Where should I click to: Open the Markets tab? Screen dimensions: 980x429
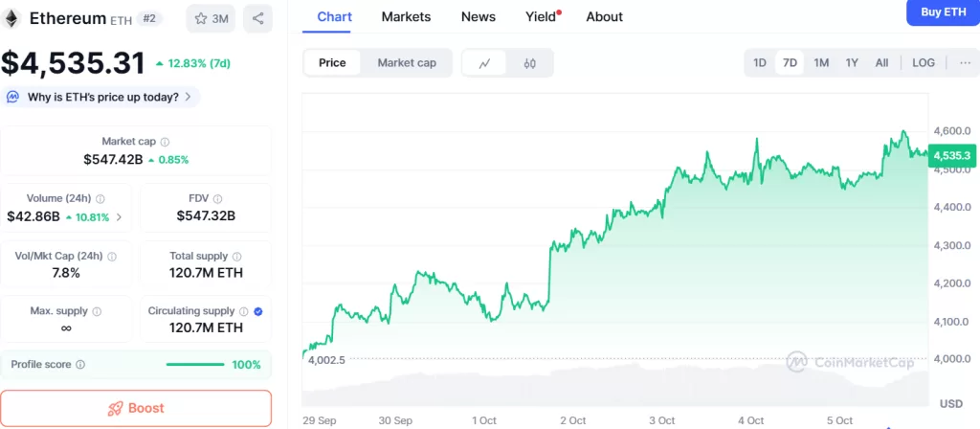tap(406, 17)
